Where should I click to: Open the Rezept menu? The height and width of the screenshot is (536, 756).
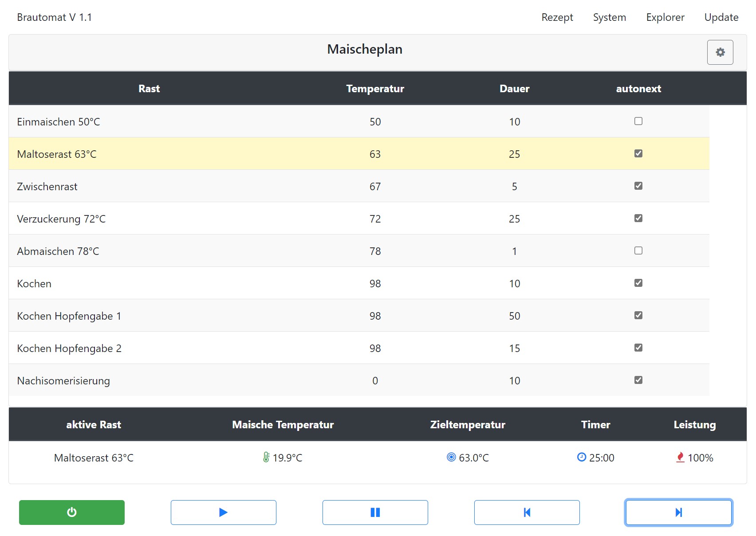coord(557,17)
